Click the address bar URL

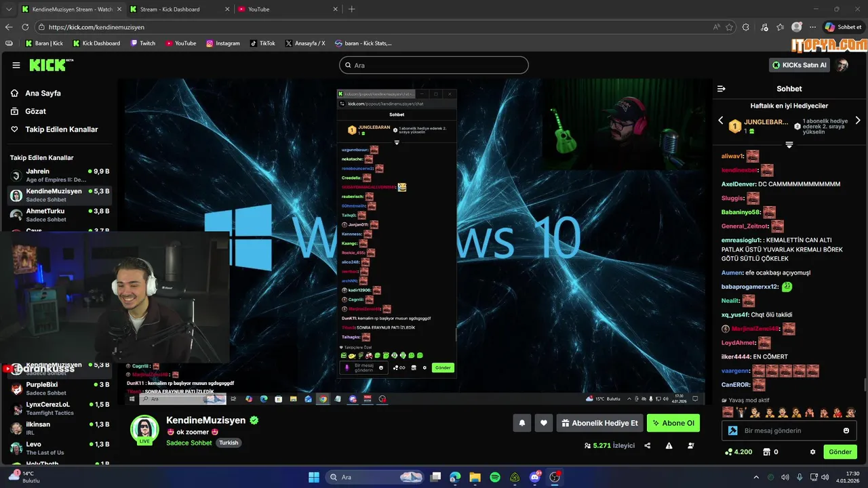tap(96, 27)
